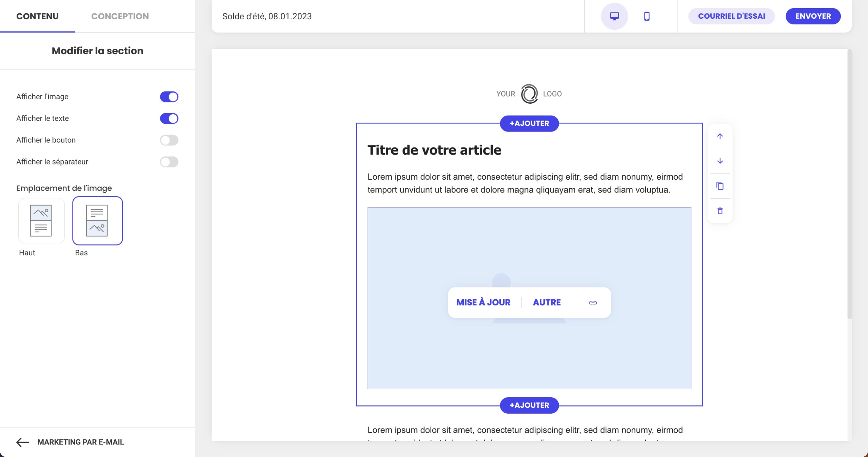Select Bas image placement option
The height and width of the screenshot is (457, 868).
(97, 221)
